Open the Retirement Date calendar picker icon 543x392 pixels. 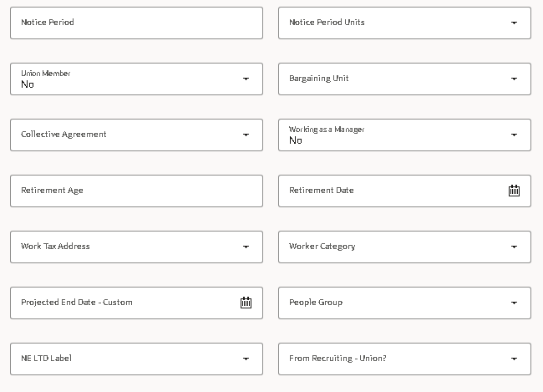point(514,191)
